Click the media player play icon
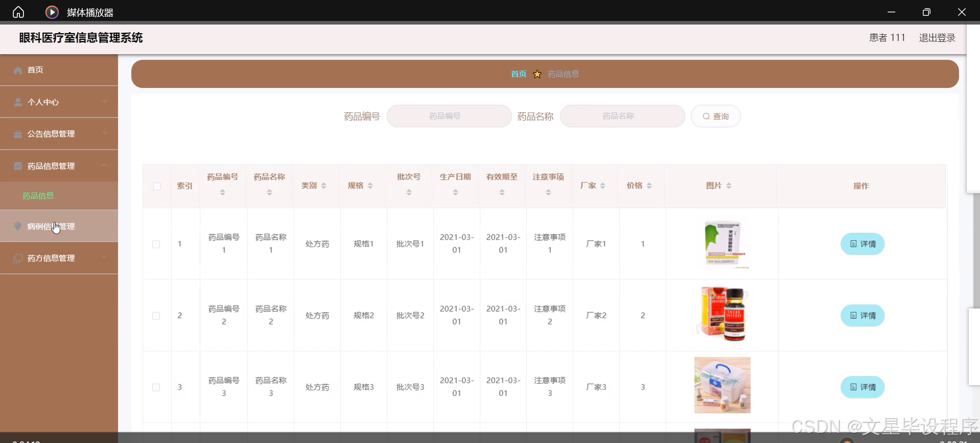 (x=52, y=12)
